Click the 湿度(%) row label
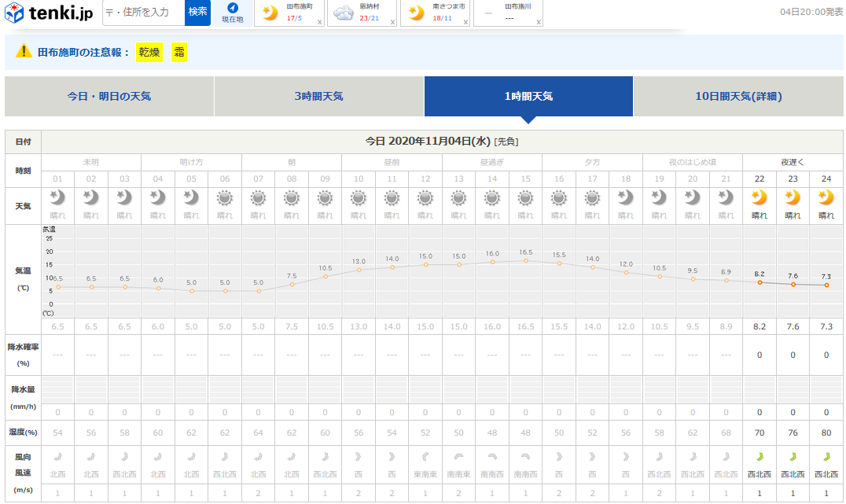The image size is (846, 504). pos(24,432)
